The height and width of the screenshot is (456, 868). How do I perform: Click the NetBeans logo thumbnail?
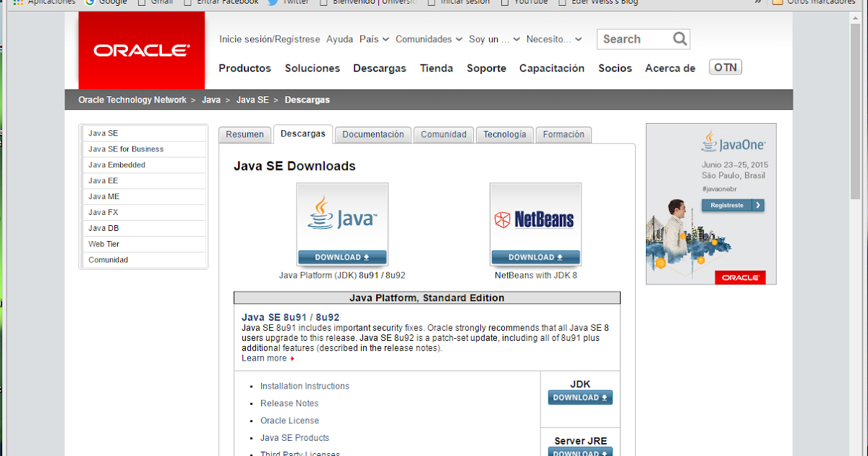tap(535, 215)
